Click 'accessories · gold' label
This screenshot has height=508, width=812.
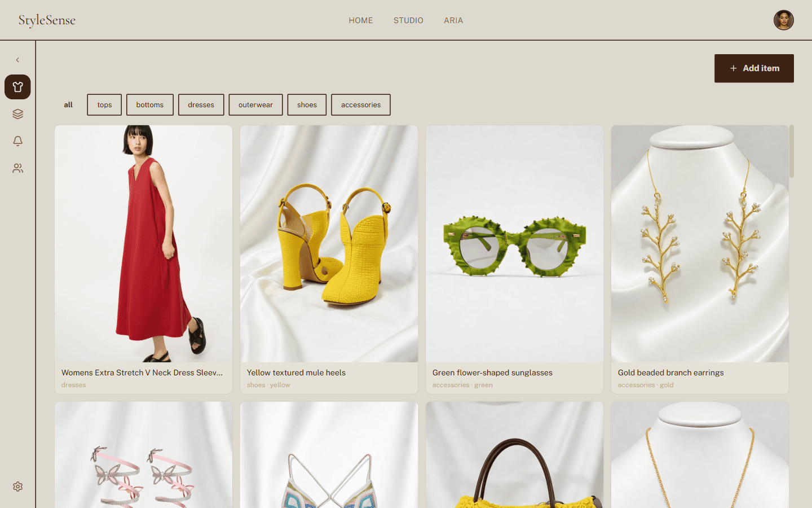click(x=646, y=385)
